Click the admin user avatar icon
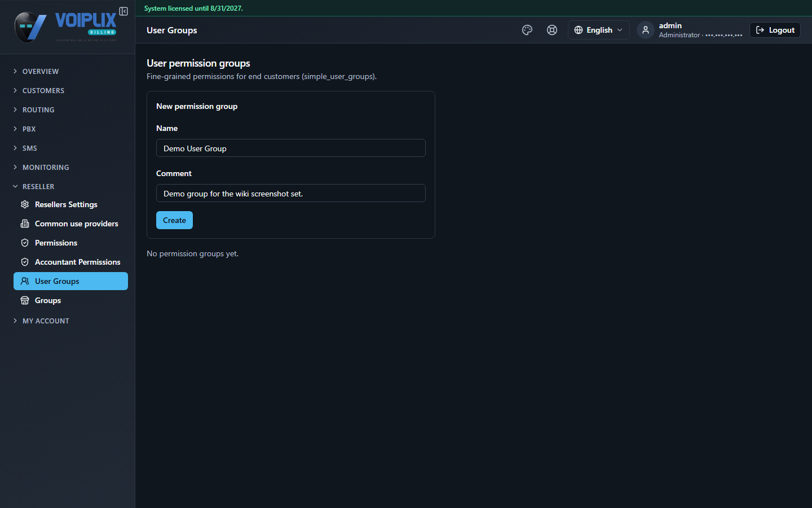Screen dimensions: 812x508 pos(646,30)
